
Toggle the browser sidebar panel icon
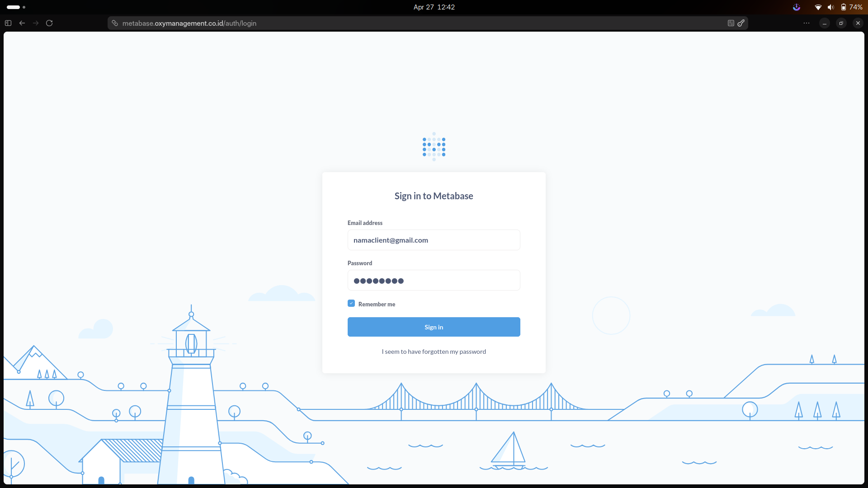pyautogui.click(x=8, y=23)
